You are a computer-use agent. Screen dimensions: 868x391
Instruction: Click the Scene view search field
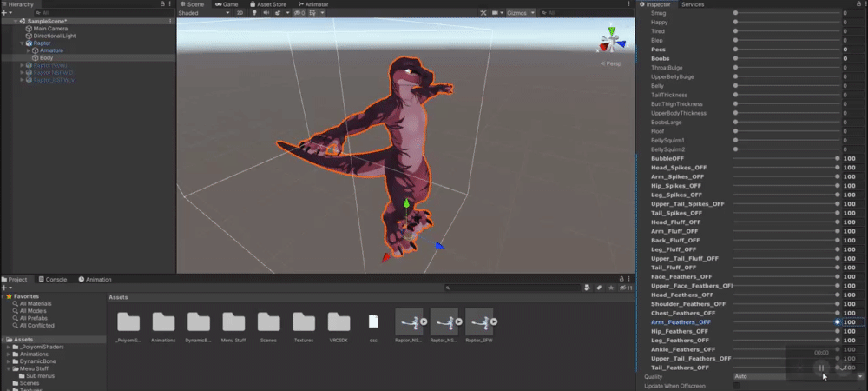587,13
